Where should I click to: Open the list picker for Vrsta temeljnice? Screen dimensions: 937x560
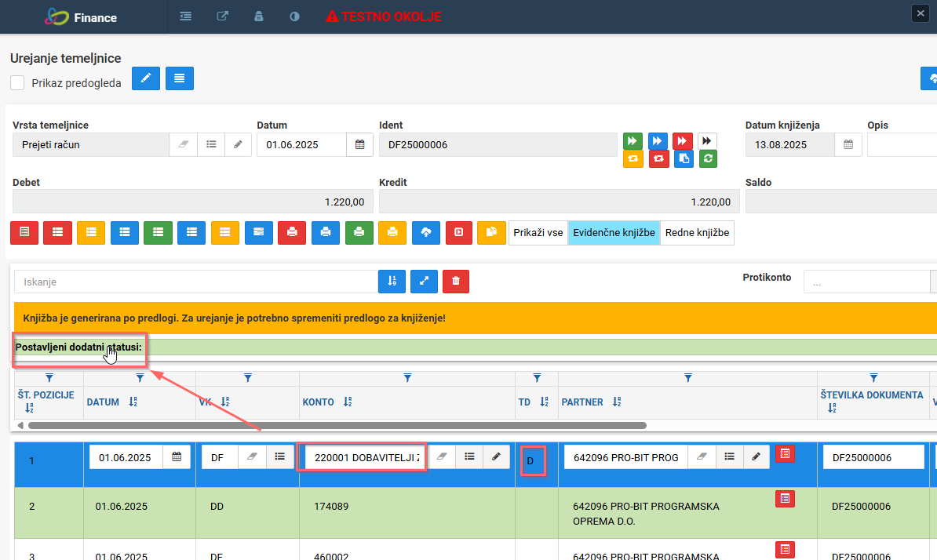point(212,144)
